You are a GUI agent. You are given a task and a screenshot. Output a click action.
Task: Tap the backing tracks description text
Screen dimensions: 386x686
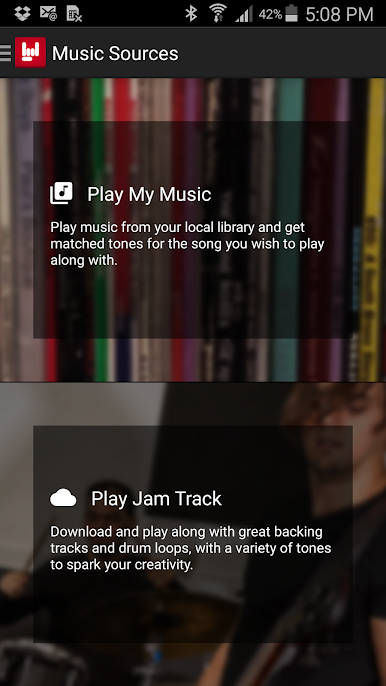click(x=191, y=548)
